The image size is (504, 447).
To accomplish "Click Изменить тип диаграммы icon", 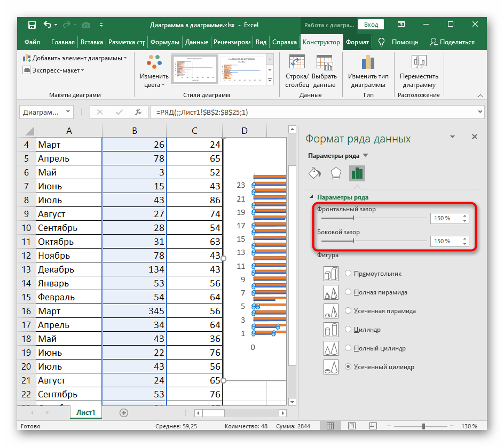I will [368, 63].
